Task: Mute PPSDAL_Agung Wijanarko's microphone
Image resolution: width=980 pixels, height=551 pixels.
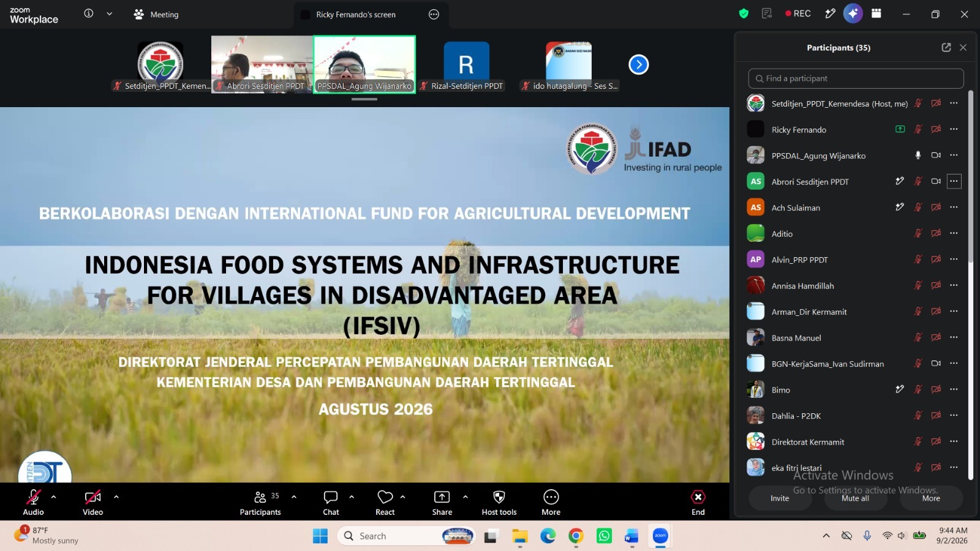Action: click(x=918, y=156)
